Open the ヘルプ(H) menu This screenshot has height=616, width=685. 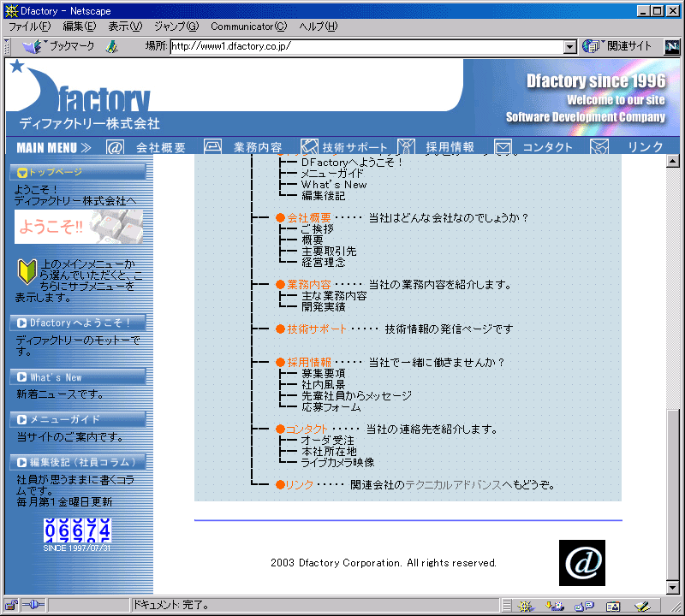click(319, 27)
